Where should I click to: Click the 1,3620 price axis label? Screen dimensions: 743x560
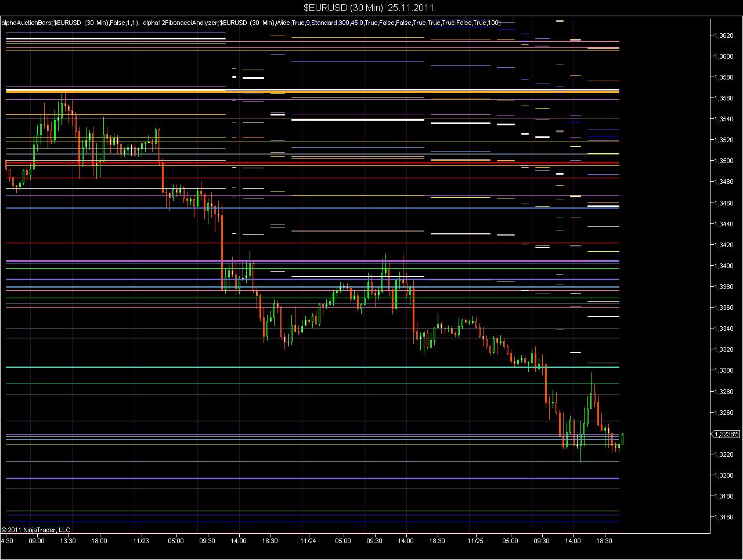724,35
